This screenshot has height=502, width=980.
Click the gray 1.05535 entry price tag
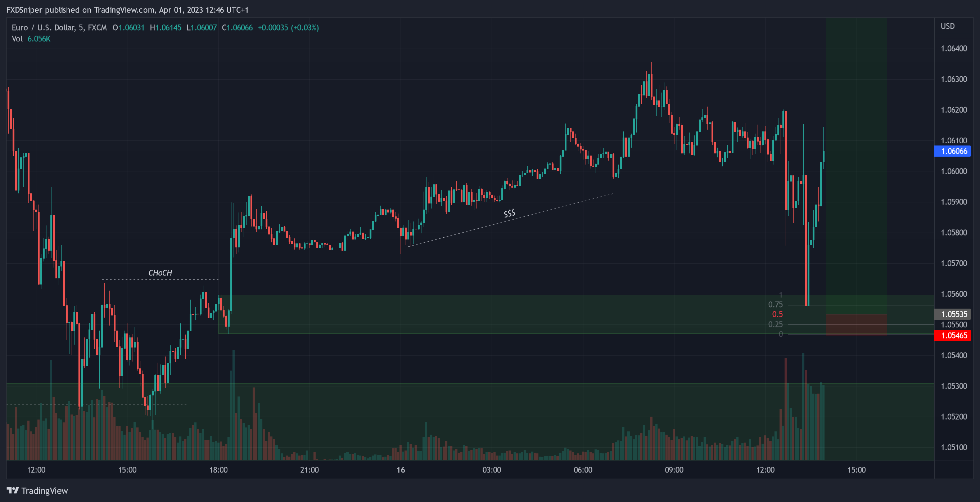click(953, 314)
